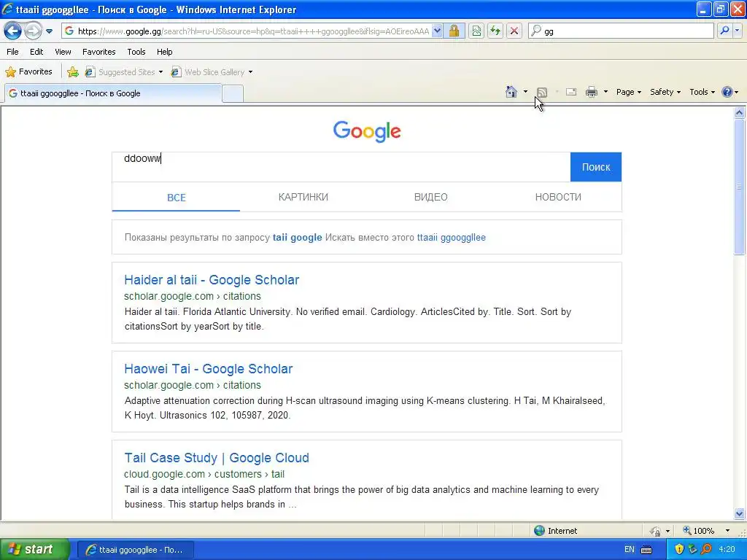
Task: Click the Google search field with ddooww
Action: (x=341, y=167)
